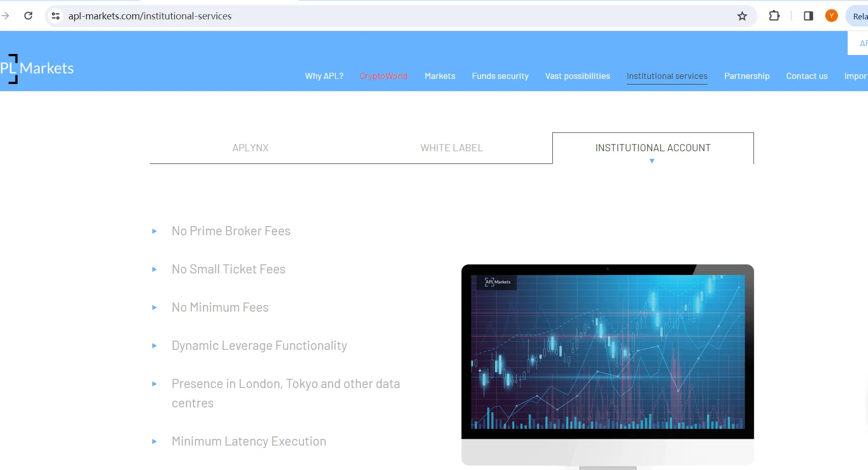This screenshot has height=470, width=868.
Task: Click the bullet arrow beside No Small Ticket Fees
Action: point(154,269)
